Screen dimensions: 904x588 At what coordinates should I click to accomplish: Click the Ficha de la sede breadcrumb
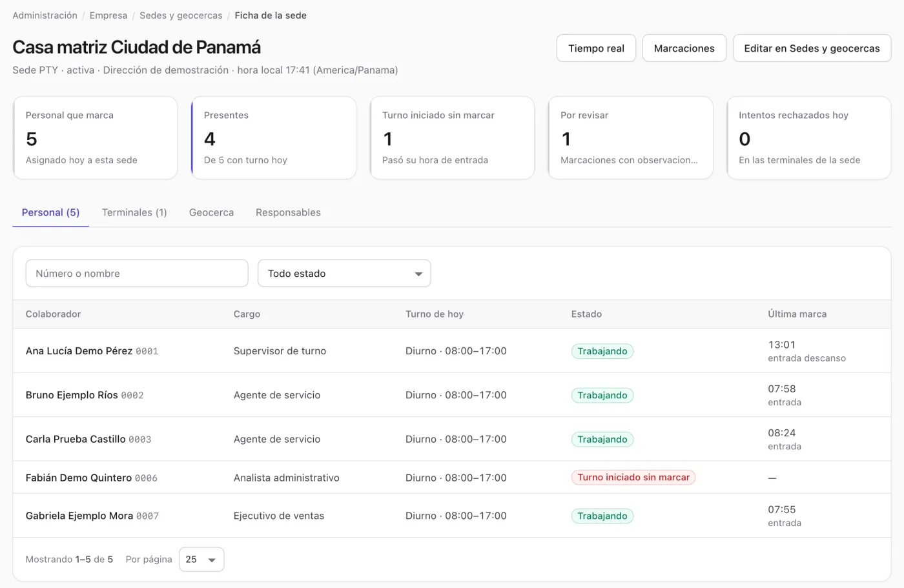[271, 15]
